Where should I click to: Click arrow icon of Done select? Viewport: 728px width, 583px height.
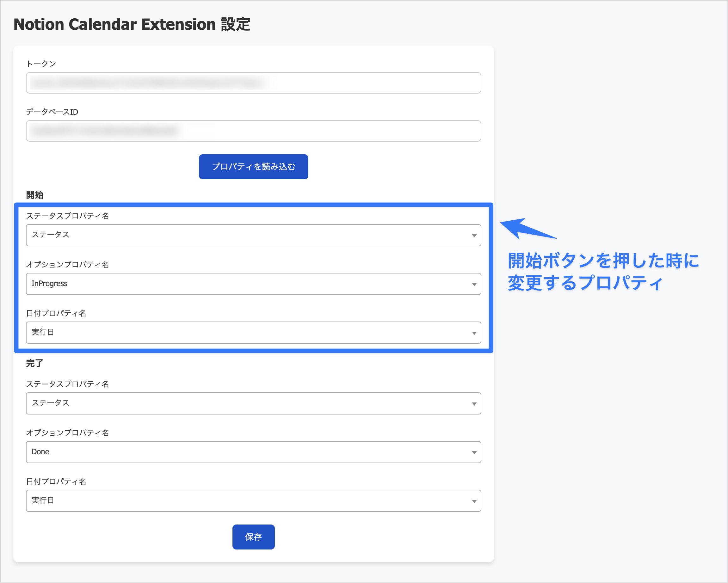pos(474,452)
